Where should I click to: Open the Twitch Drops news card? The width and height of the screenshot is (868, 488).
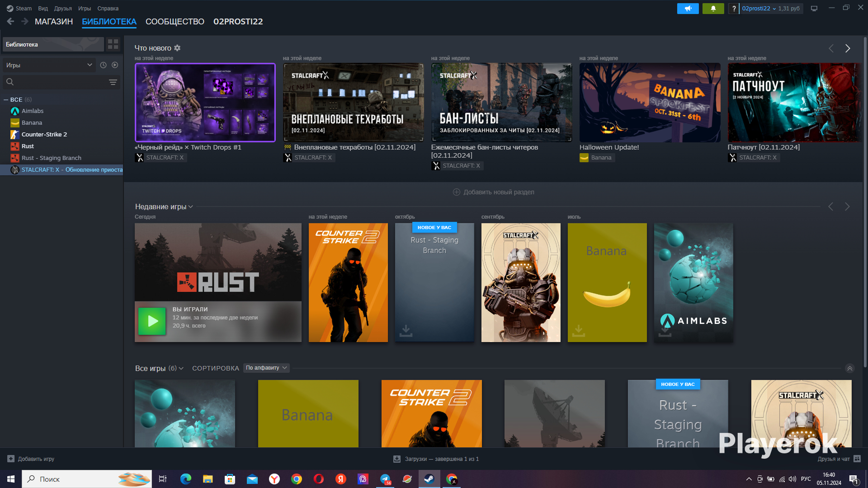[x=205, y=102]
